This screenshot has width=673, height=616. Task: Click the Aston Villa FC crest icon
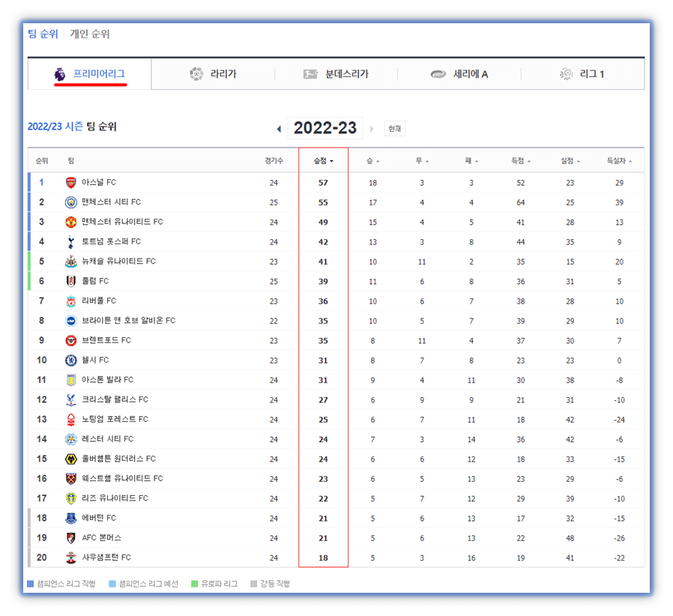tap(70, 380)
